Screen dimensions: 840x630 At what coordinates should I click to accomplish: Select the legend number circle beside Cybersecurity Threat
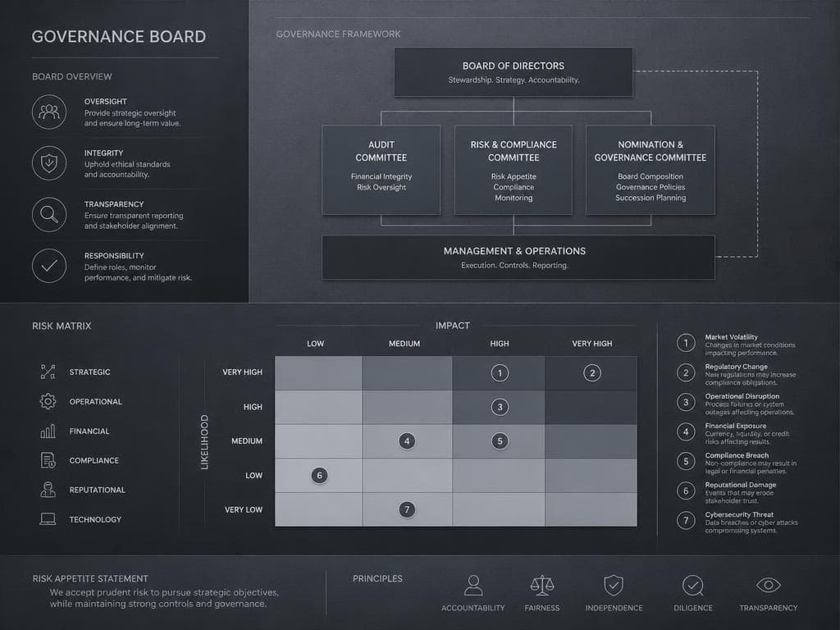click(686, 520)
